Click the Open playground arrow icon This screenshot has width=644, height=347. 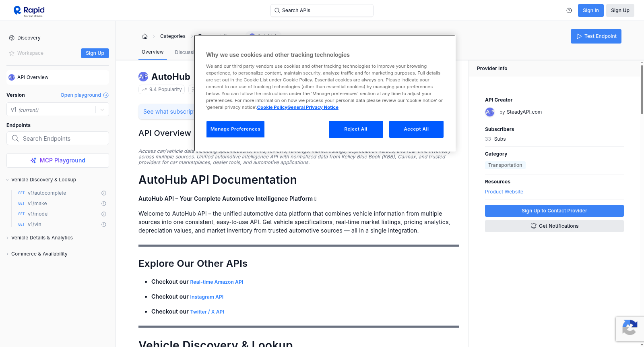pos(106,95)
